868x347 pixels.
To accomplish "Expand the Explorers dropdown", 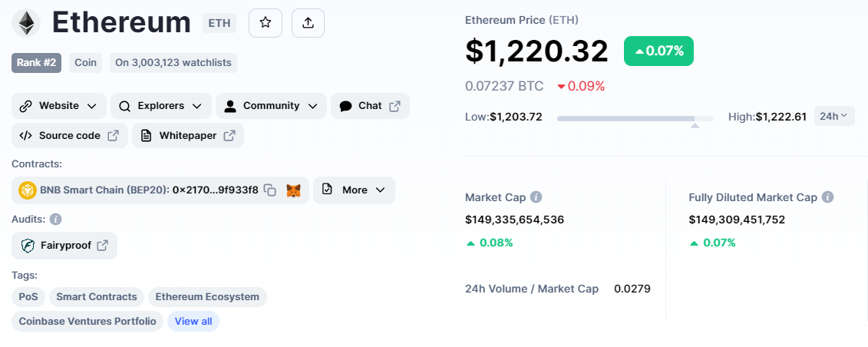I will coord(161,106).
